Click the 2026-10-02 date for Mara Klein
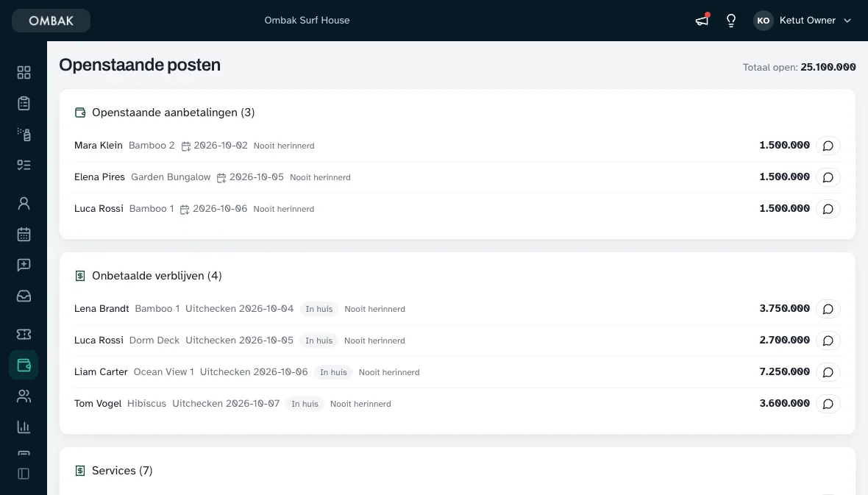Viewport: 868px width, 495px height. click(221, 146)
